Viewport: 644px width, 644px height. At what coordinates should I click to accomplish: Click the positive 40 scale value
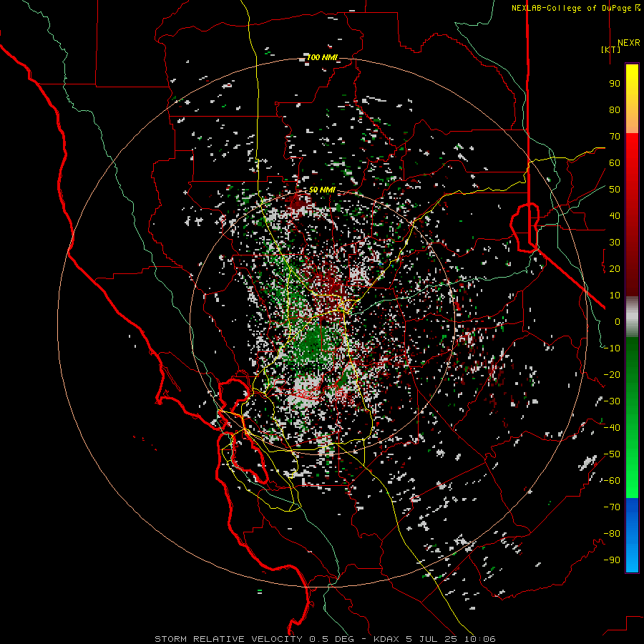615,215
